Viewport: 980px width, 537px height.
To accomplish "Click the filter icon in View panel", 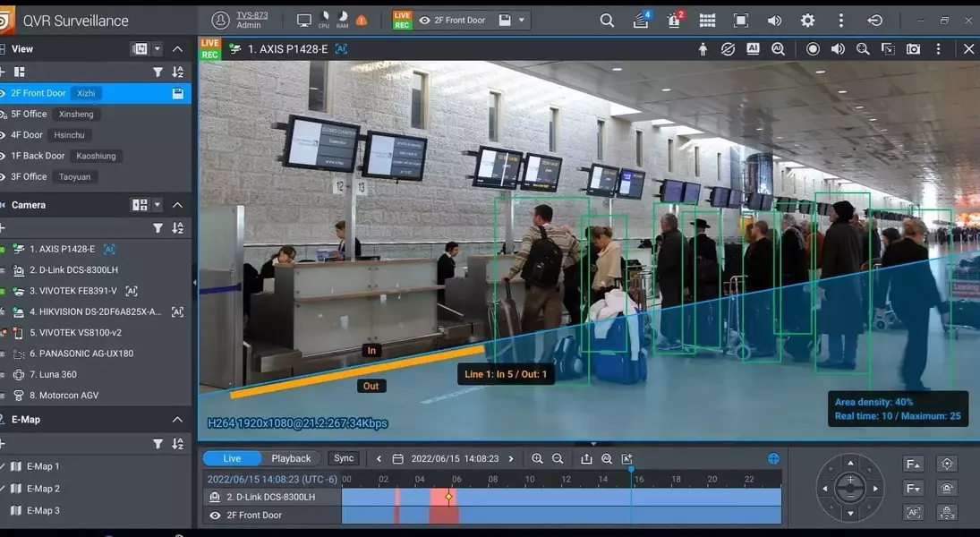I will tap(158, 72).
